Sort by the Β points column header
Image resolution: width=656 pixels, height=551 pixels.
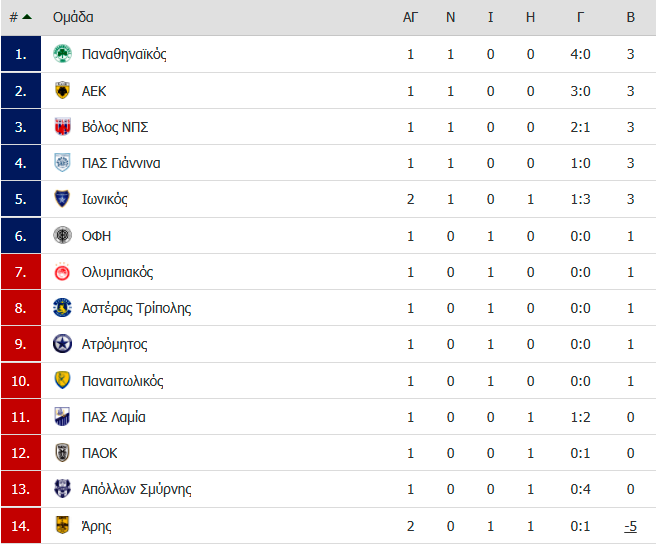630,17
